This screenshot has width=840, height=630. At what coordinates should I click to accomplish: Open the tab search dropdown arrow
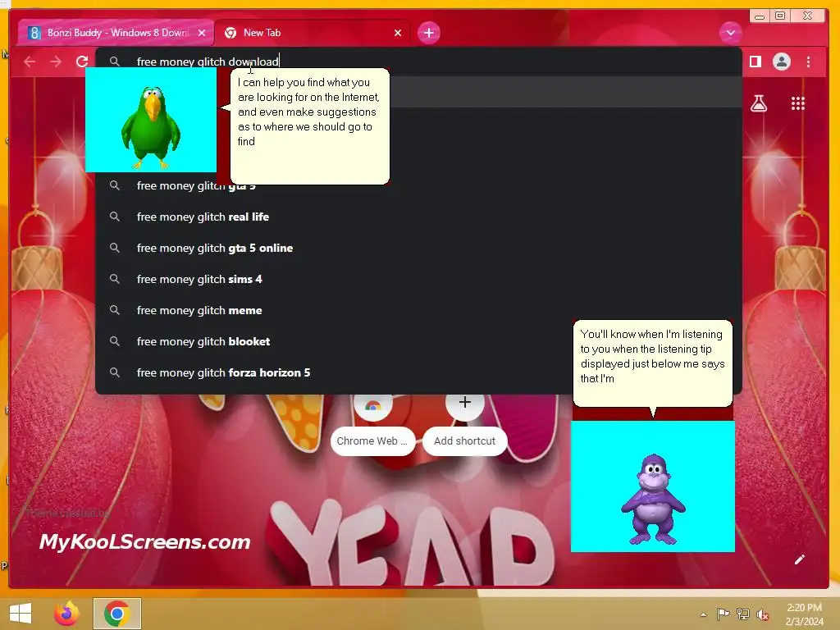tap(730, 33)
